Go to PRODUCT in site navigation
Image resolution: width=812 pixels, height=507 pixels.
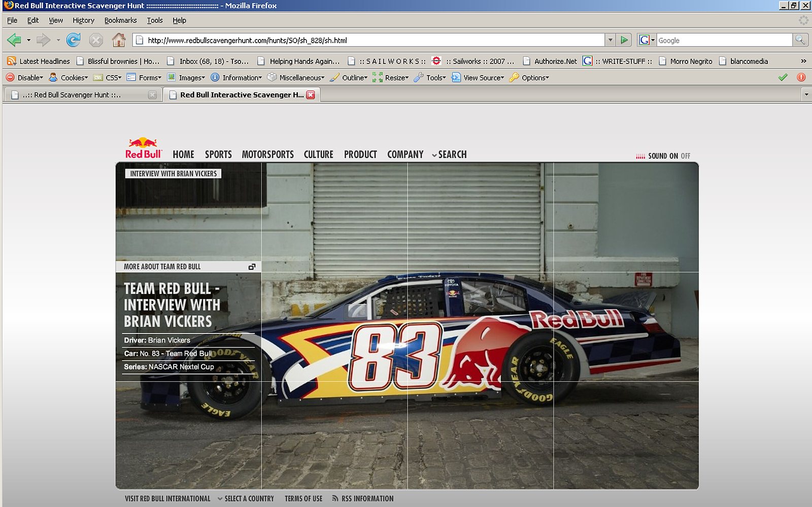[x=360, y=154]
